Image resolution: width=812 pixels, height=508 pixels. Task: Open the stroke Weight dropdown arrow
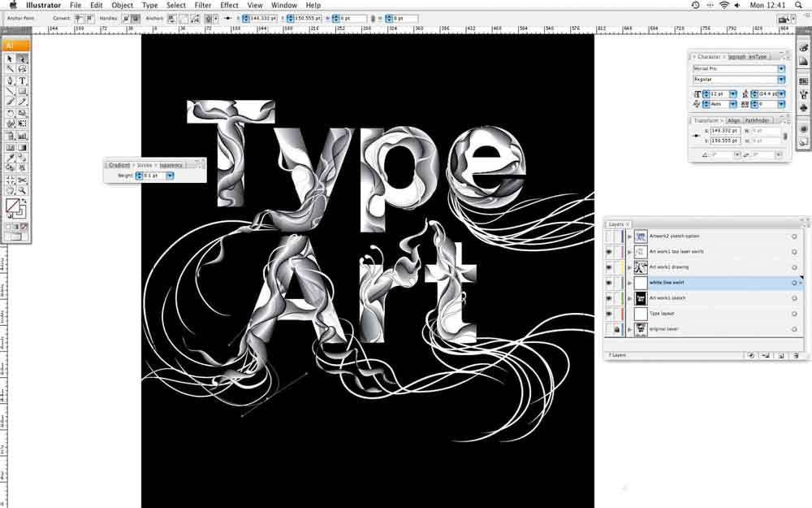coord(170,176)
